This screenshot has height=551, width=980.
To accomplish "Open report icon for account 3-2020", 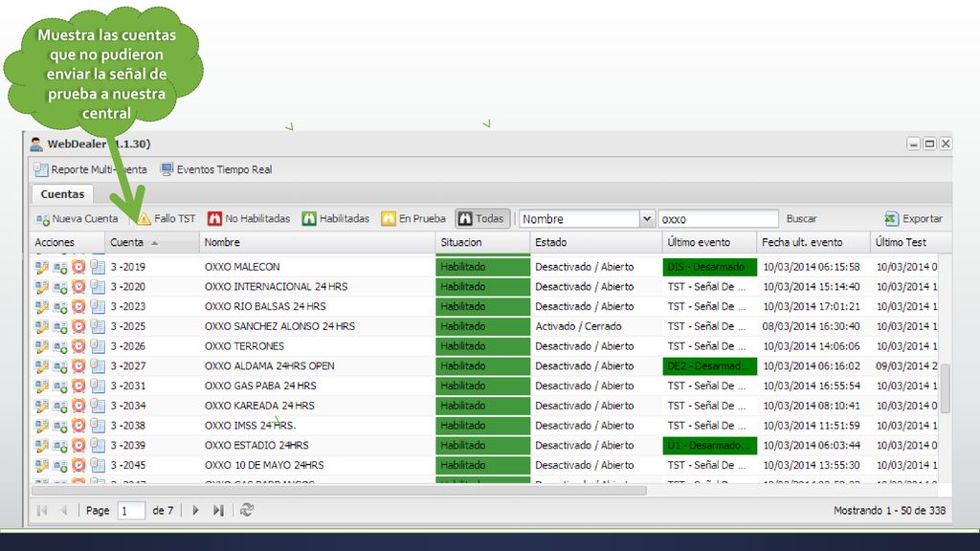I will pyautogui.click(x=98, y=287).
